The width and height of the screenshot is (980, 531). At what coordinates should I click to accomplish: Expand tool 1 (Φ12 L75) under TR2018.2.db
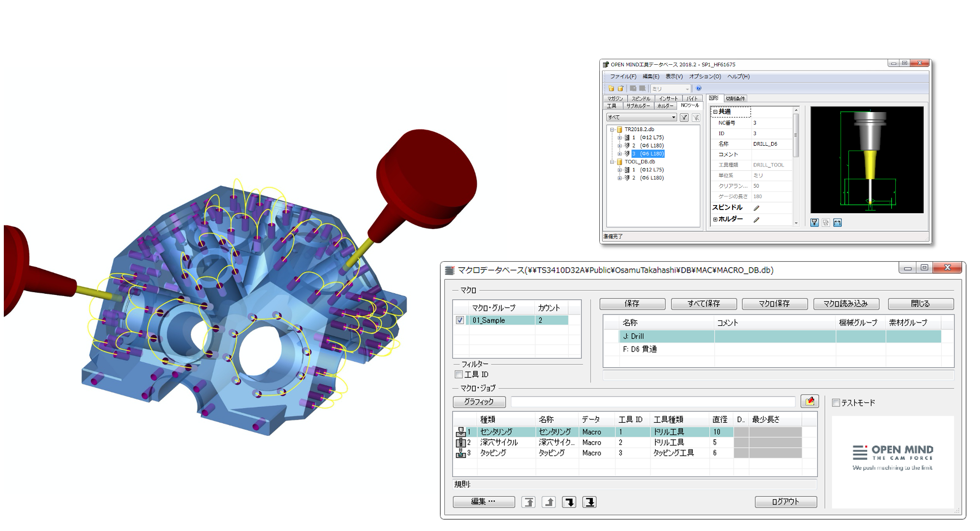[x=619, y=138]
